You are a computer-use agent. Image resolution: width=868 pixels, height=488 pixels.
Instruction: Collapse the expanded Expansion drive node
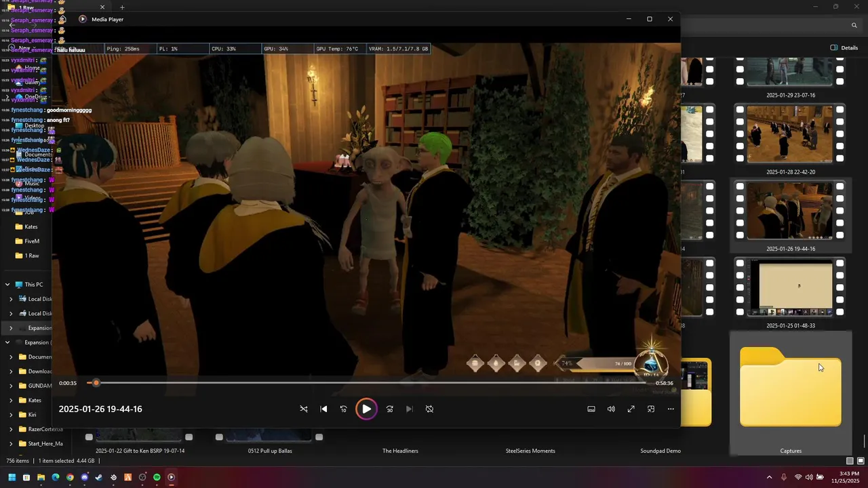[7, 342]
